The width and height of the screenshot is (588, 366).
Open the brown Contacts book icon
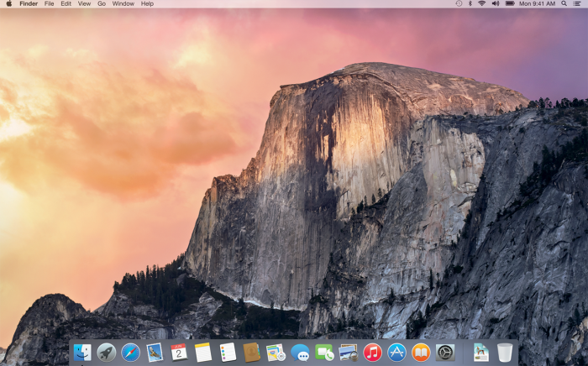[x=252, y=353]
